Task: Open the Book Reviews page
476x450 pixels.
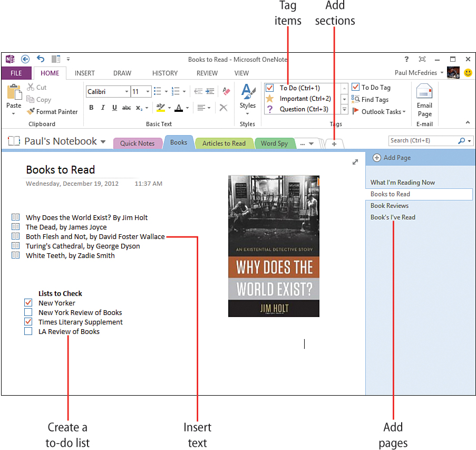Action: tap(390, 206)
